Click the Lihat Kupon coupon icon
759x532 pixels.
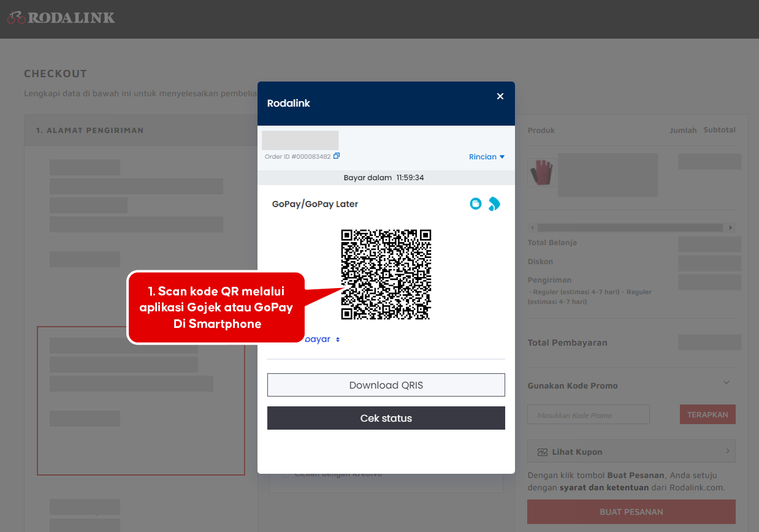(542, 452)
